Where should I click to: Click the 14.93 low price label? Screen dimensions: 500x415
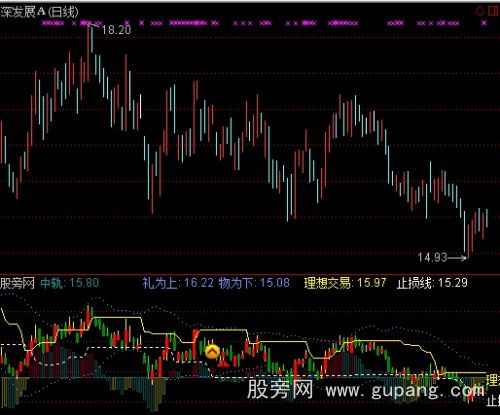[432, 257]
